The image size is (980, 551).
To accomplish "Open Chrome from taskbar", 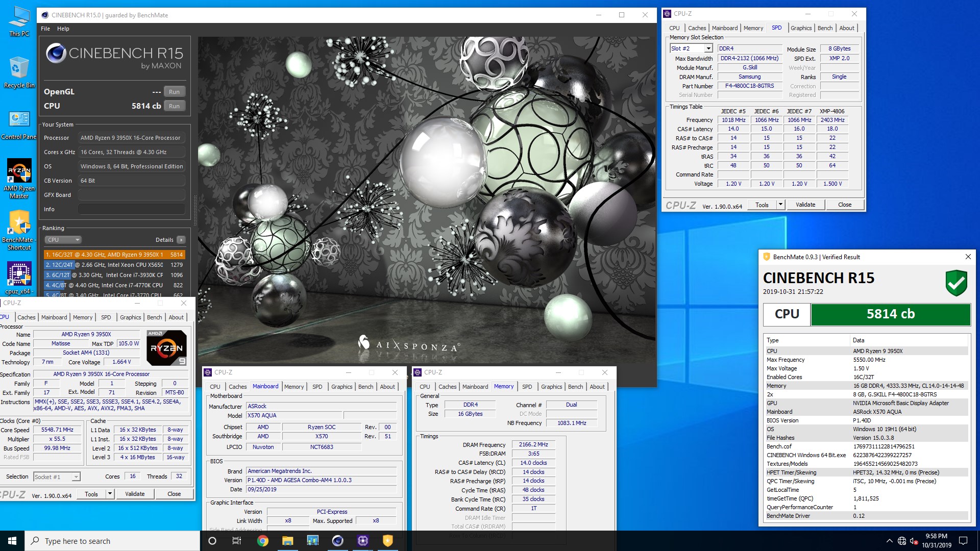I will pyautogui.click(x=262, y=541).
